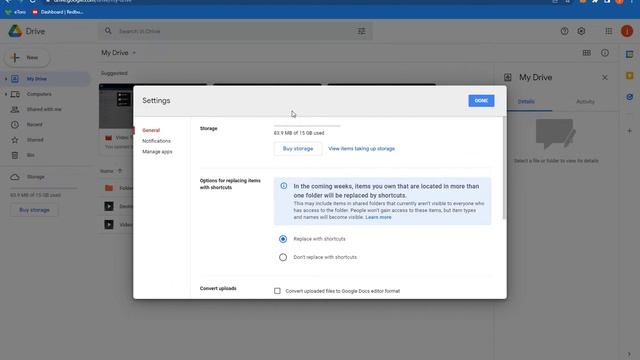The image size is (640, 360).
Task: Open the Dashboard bookmark
Action: (x=58, y=12)
